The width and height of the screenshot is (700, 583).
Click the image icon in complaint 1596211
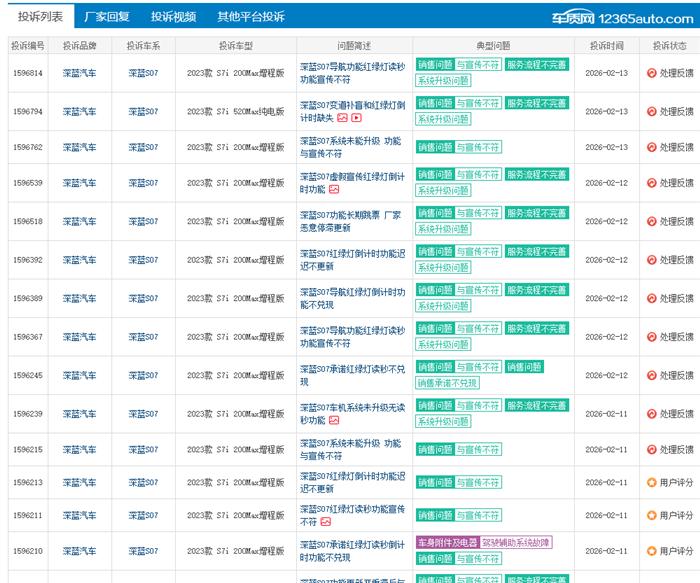325,522
